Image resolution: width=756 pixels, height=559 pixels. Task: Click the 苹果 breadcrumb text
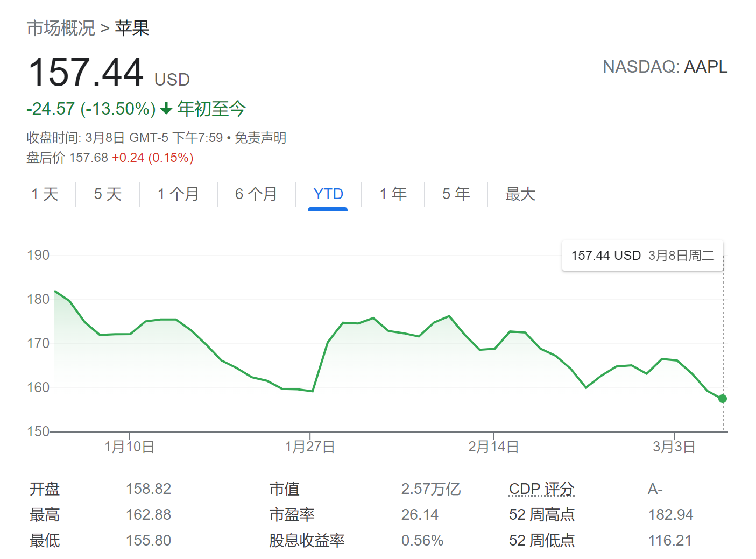click(x=132, y=28)
